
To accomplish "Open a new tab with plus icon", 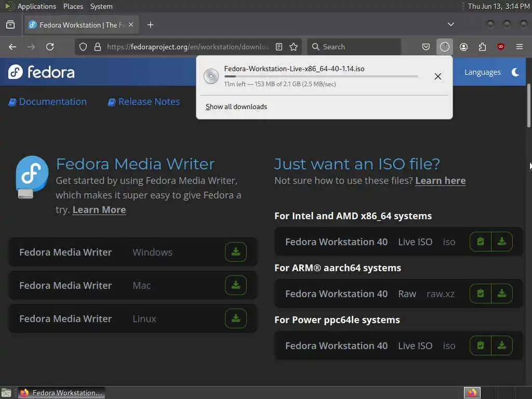I will pos(150,25).
